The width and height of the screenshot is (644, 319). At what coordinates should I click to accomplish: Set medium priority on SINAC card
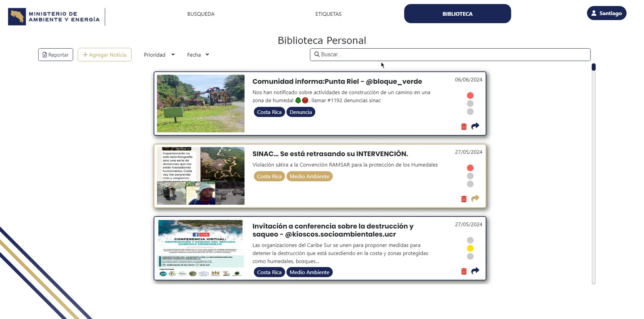pos(470,176)
